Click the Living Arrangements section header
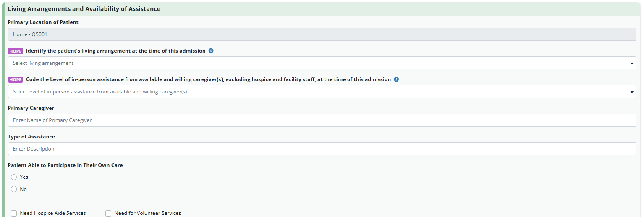 pos(84,9)
